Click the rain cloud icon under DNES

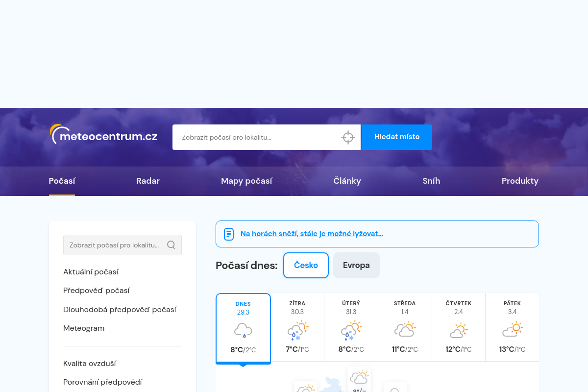(x=243, y=331)
